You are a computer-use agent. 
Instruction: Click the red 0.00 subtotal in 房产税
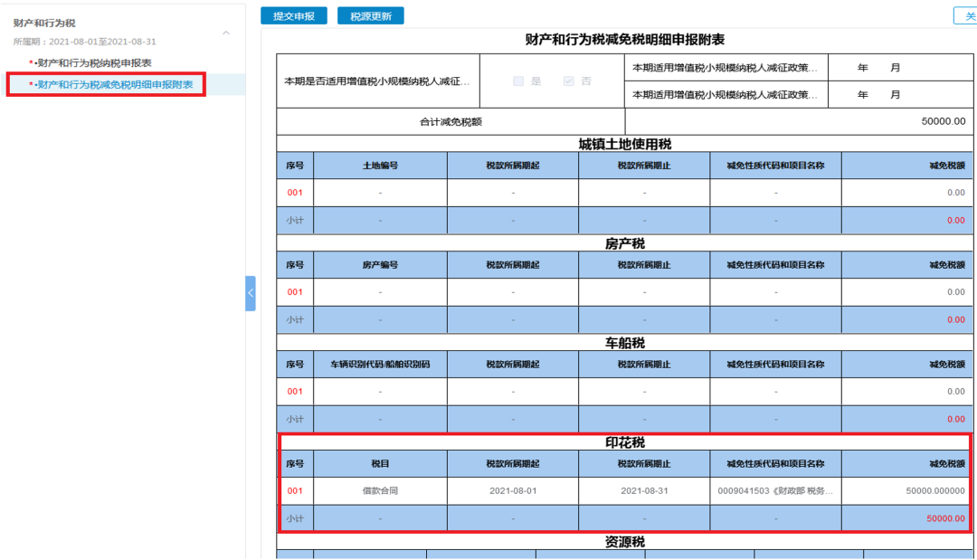956,319
